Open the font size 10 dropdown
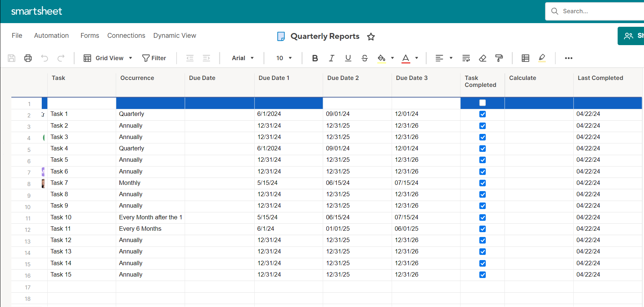 pos(284,58)
